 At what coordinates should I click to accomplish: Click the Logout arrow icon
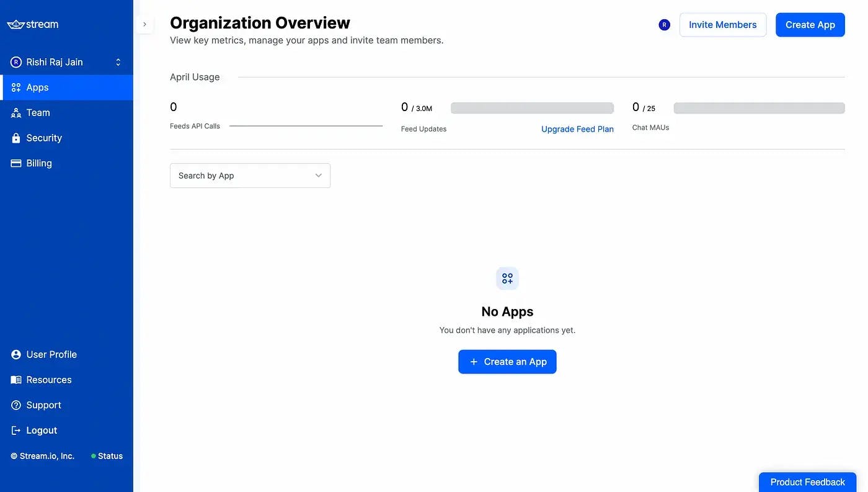pos(16,431)
